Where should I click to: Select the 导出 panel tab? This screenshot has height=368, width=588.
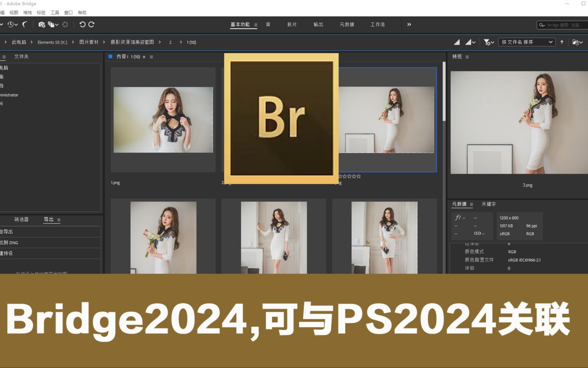coord(49,220)
